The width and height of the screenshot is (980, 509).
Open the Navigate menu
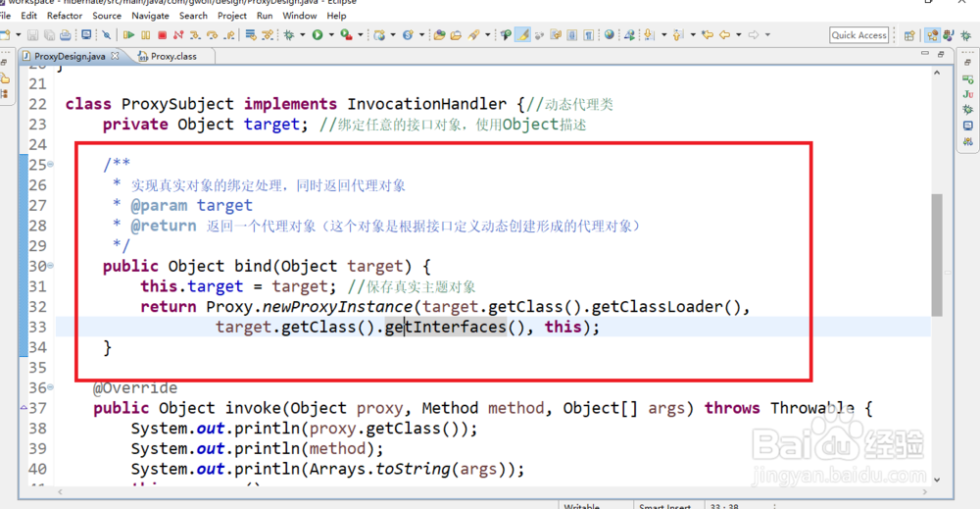click(x=150, y=16)
